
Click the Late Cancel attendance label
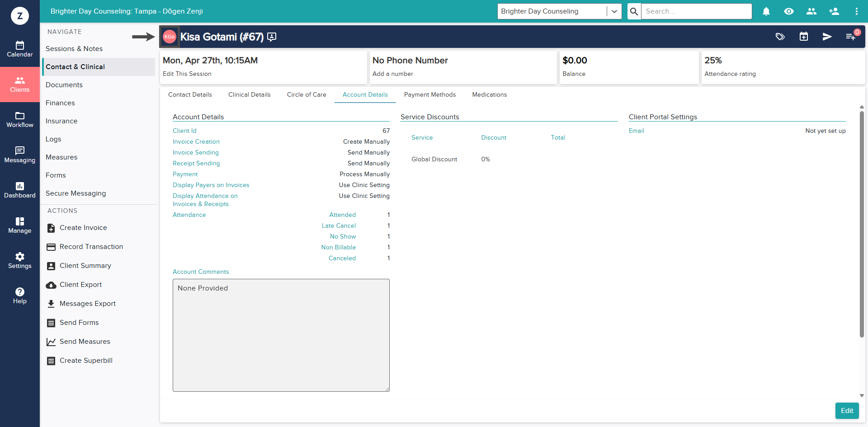tap(339, 225)
